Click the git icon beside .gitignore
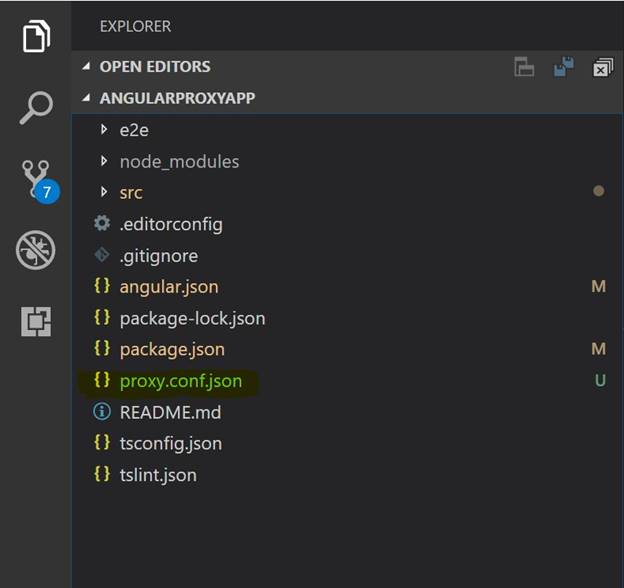624x588 pixels. click(102, 255)
